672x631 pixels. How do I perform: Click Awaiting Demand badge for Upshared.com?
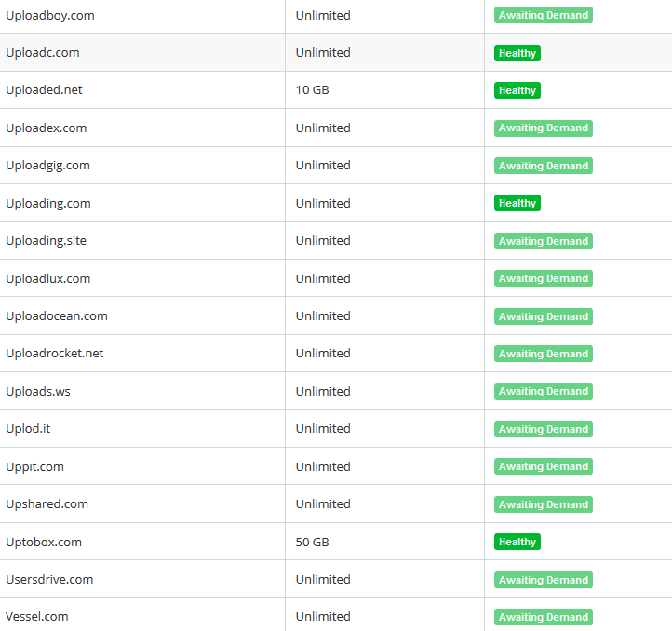coord(544,504)
